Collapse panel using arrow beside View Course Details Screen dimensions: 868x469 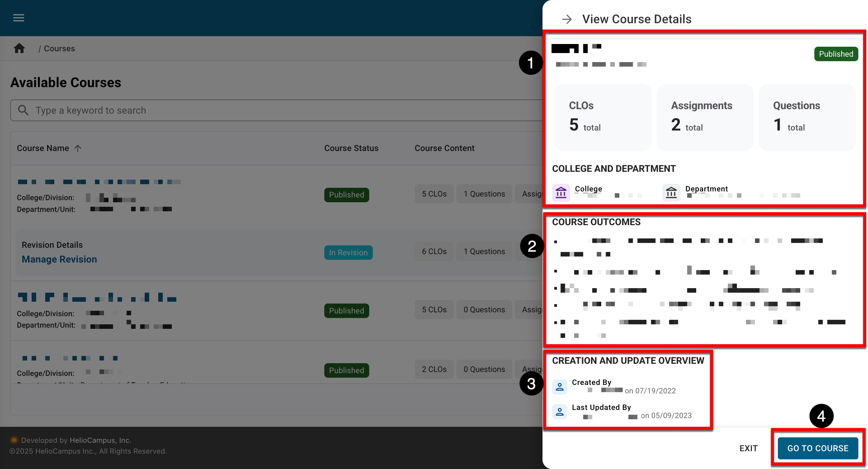pos(567,19)
